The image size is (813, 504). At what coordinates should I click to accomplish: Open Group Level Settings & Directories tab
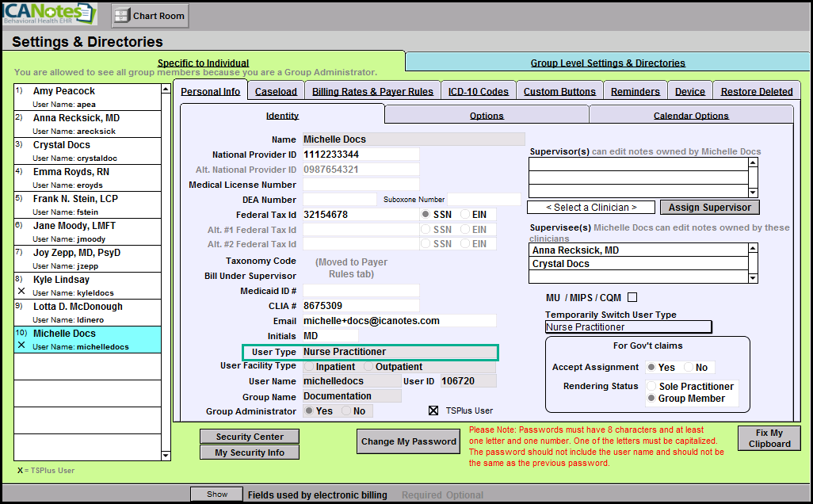608,63
